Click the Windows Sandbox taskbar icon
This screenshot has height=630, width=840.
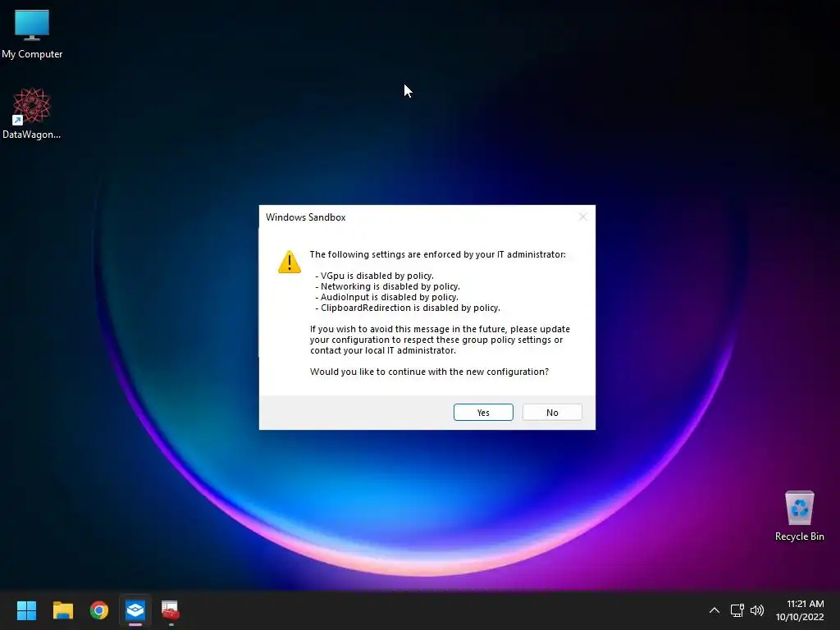click(x=135, y=610)
